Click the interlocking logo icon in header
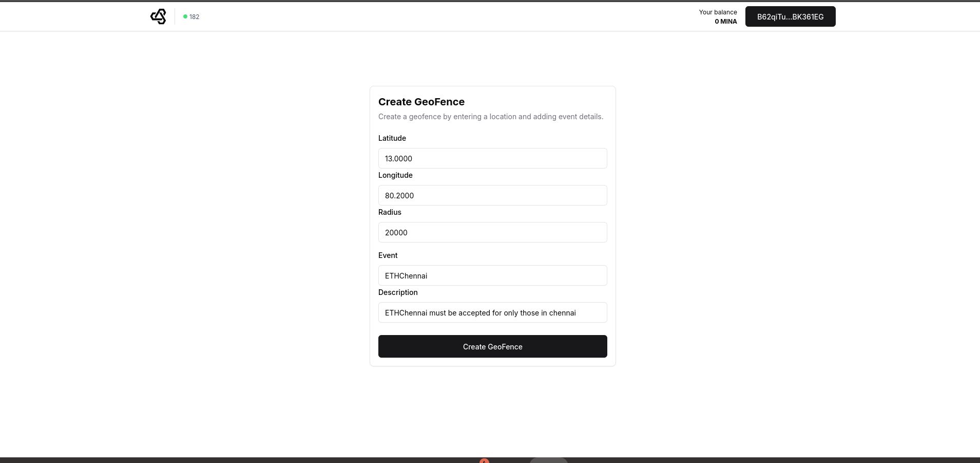The height and width of the screenshot is (463, 980). click(158, 16)
